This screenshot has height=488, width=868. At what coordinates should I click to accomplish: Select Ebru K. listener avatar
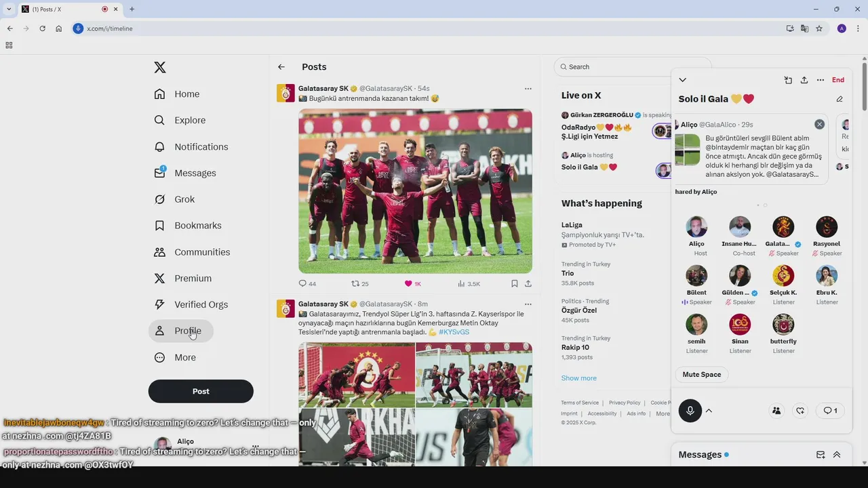[827, 276]
